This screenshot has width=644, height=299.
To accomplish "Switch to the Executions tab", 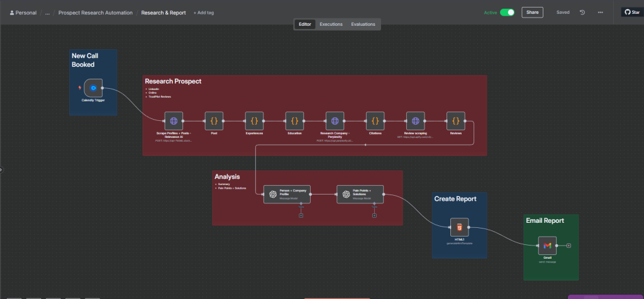I will click(331, 24).
